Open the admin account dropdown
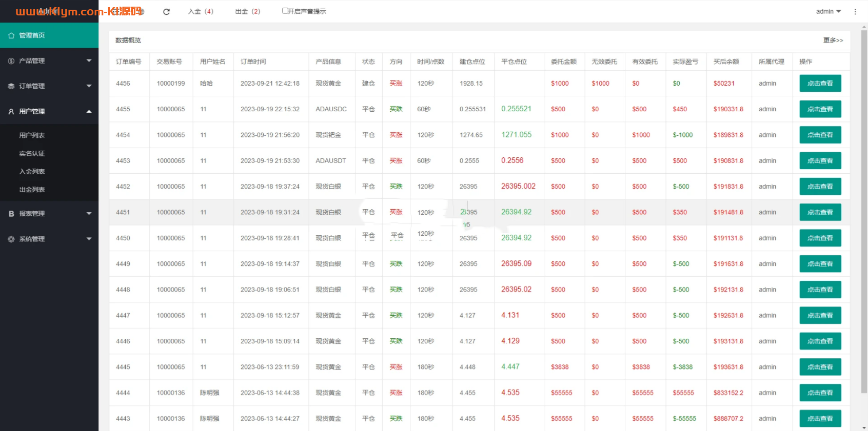Screen dimensions: 868x431 828,11
